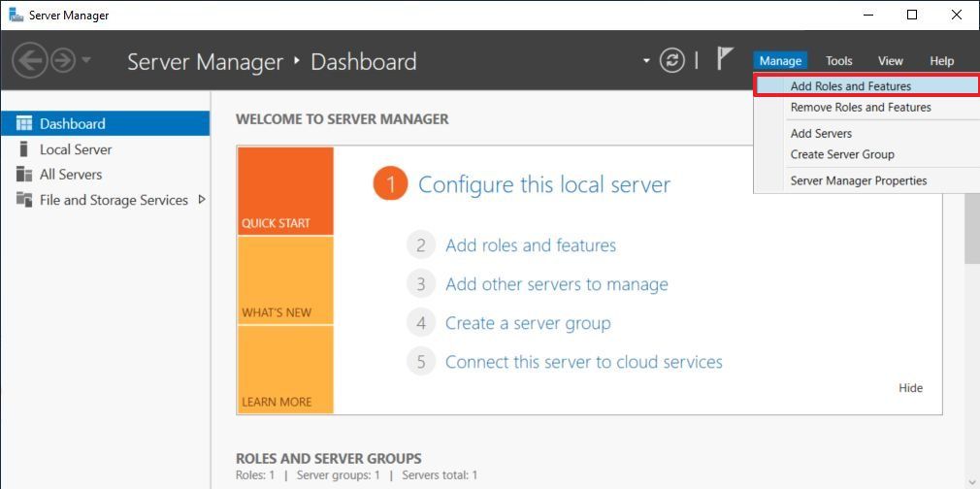Select the QUICK START tile

tap(285, 191)
